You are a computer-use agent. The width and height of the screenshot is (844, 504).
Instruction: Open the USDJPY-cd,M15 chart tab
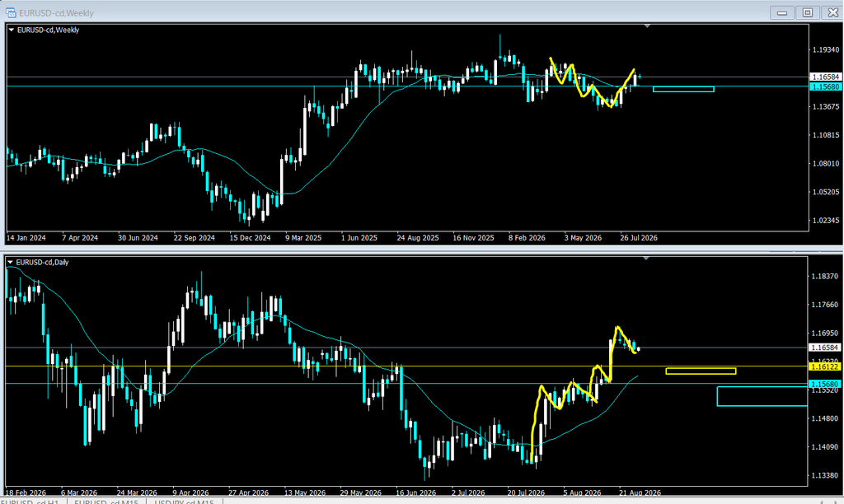[x=184, y=502]
